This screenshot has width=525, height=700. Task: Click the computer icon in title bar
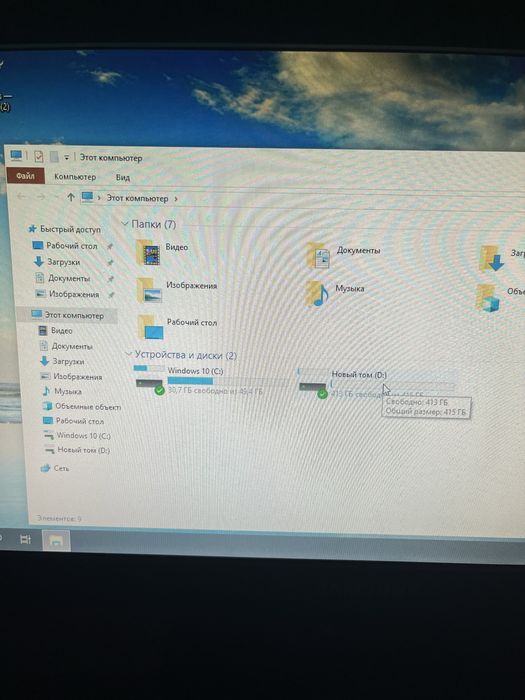16,155
